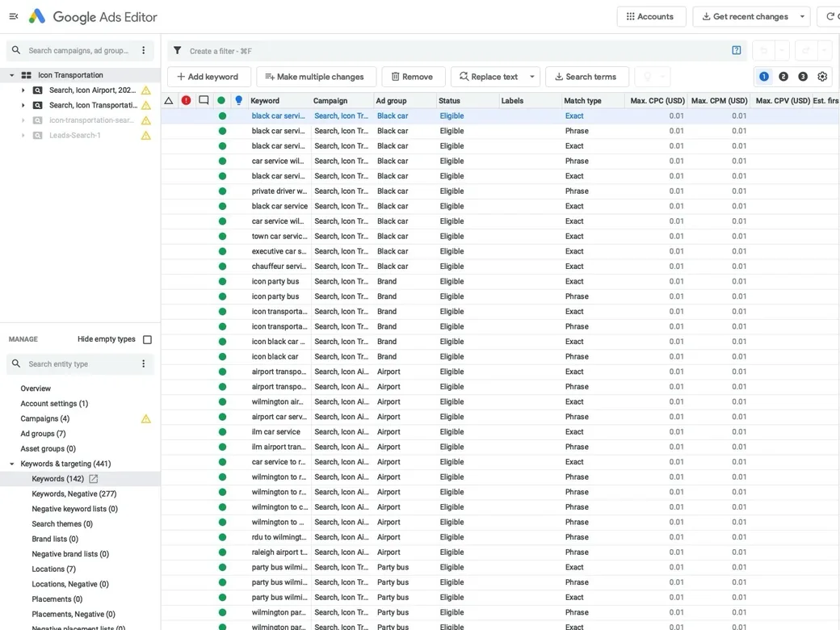This screenshot has width=840, height=630.
Task: Click warning icon next to Campaigns (4)
Action: 145,419
